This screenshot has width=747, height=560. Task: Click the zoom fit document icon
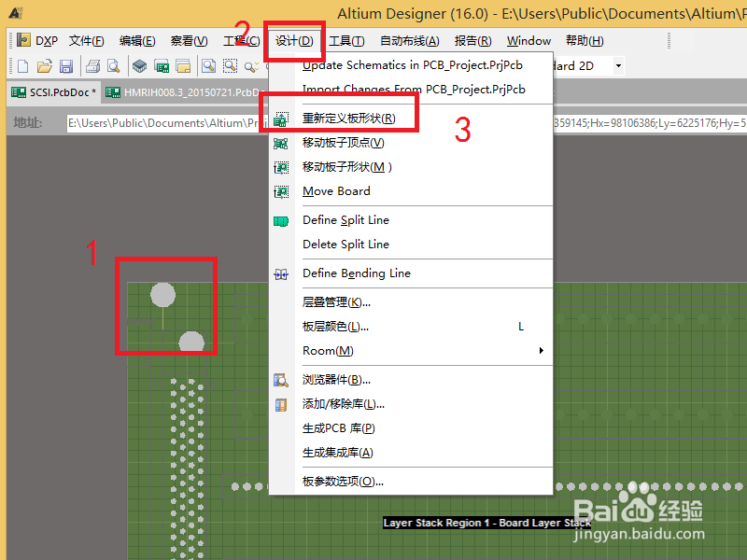click(x=208, y=65)
